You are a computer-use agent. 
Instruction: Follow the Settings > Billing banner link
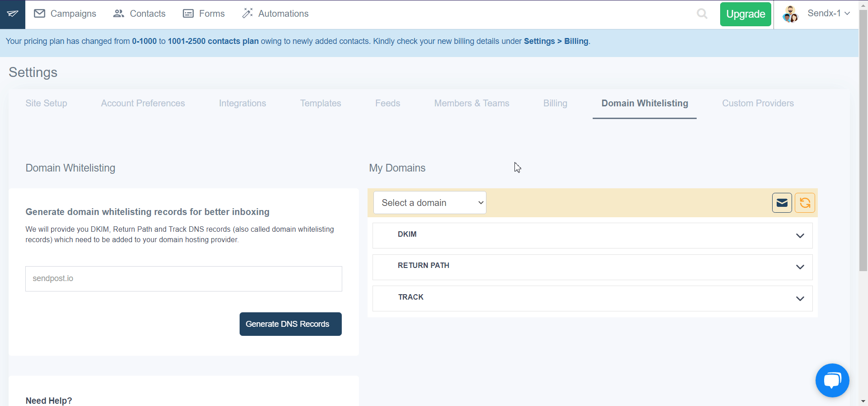556,41
